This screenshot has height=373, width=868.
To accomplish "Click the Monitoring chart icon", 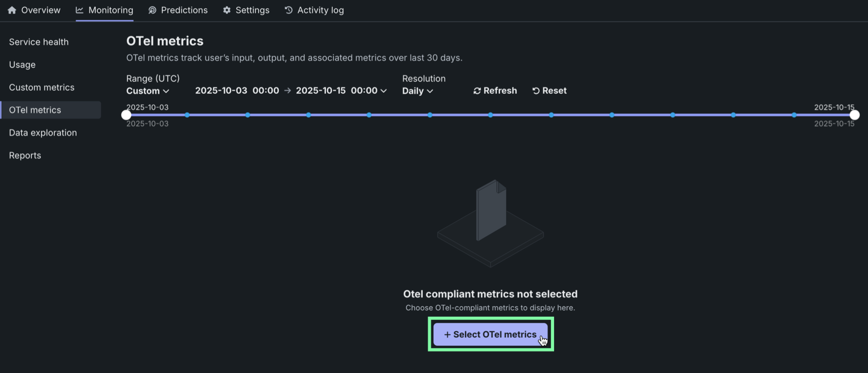I will click(80, 10).
